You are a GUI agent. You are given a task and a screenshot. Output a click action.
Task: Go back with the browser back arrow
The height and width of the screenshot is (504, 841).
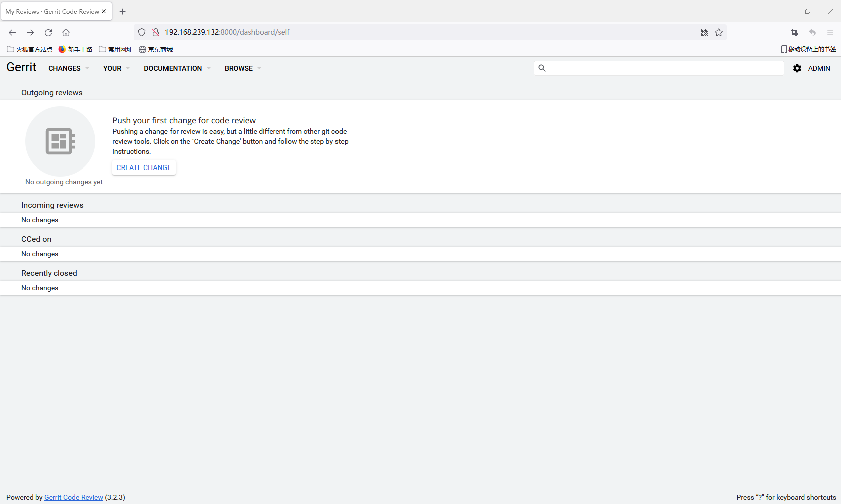pyautogui.click(x=12, y=32)
